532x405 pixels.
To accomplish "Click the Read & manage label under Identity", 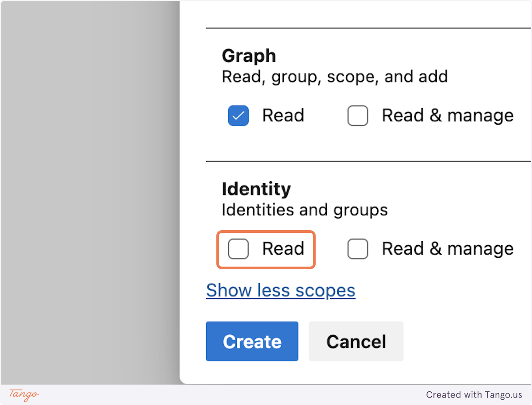I will coord(447,249).
